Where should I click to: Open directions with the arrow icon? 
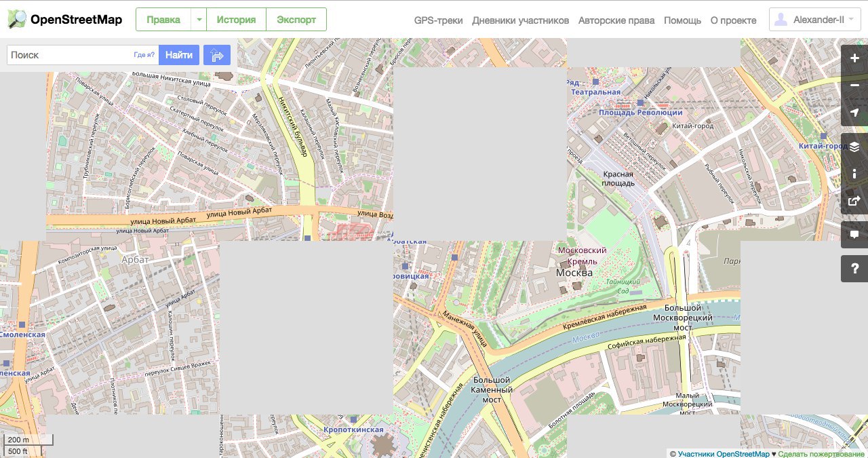(x=217, y=55)
